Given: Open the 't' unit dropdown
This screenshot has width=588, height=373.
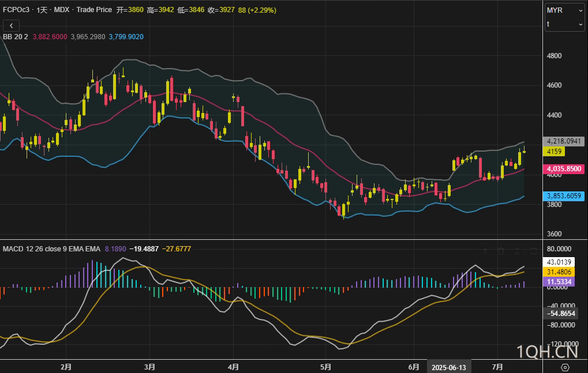Looking at the screenshot, I should click(x=564, y=24).
